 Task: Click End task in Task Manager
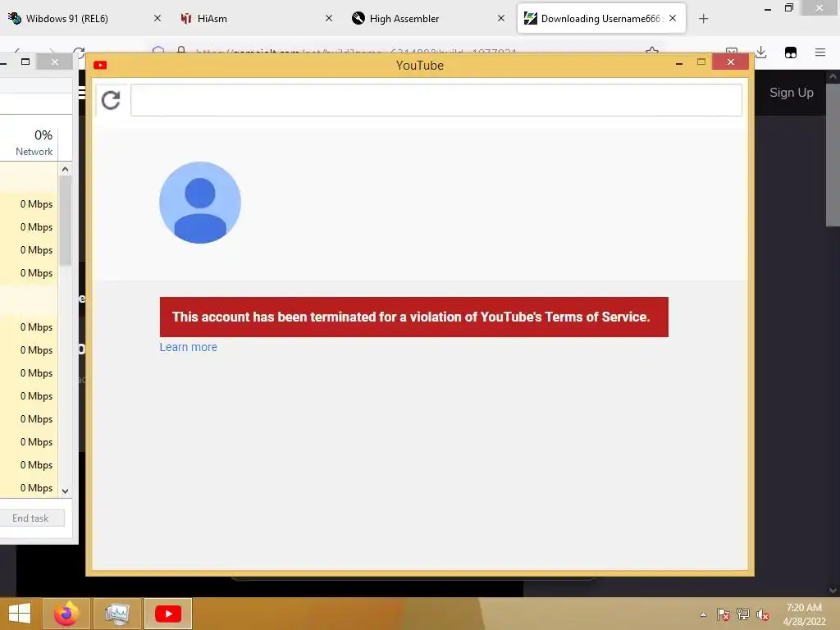[x=30, y=518]
